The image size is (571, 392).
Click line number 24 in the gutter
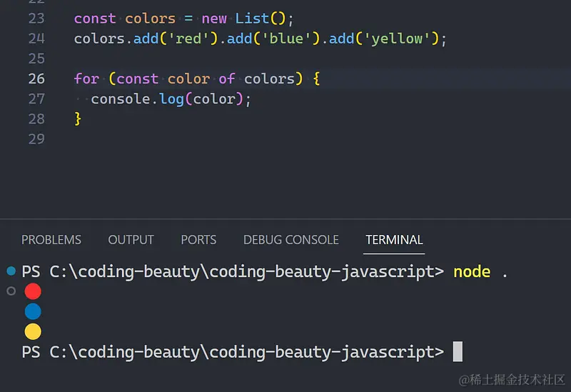tap(36, 39)
